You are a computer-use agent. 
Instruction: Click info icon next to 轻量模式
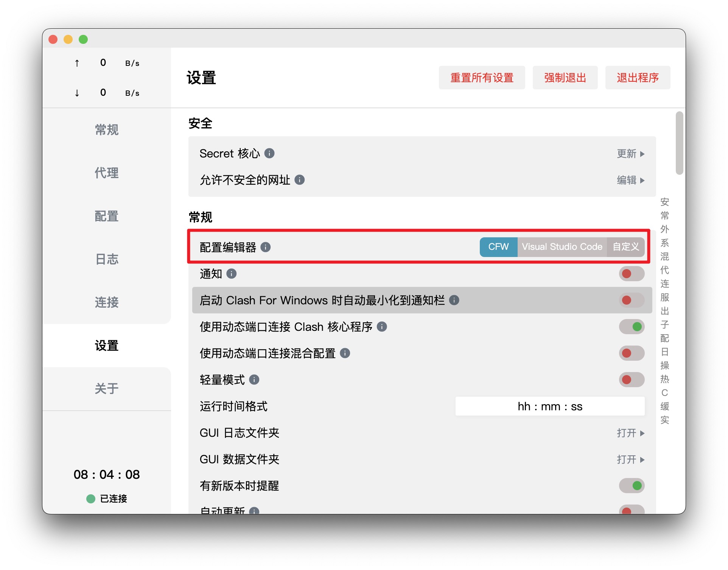coord(254,380)
